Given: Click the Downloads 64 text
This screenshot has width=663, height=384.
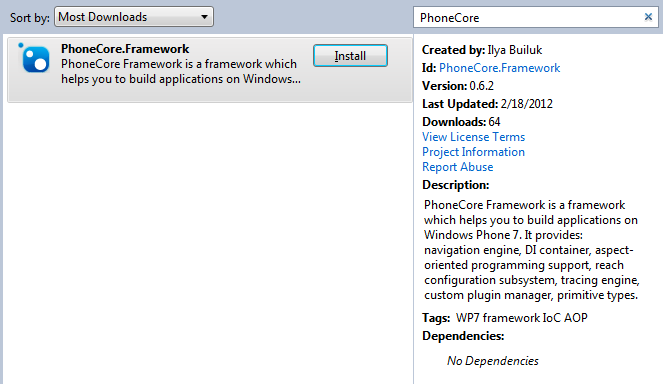Looking at the screenshot, I should click(461, 122).
